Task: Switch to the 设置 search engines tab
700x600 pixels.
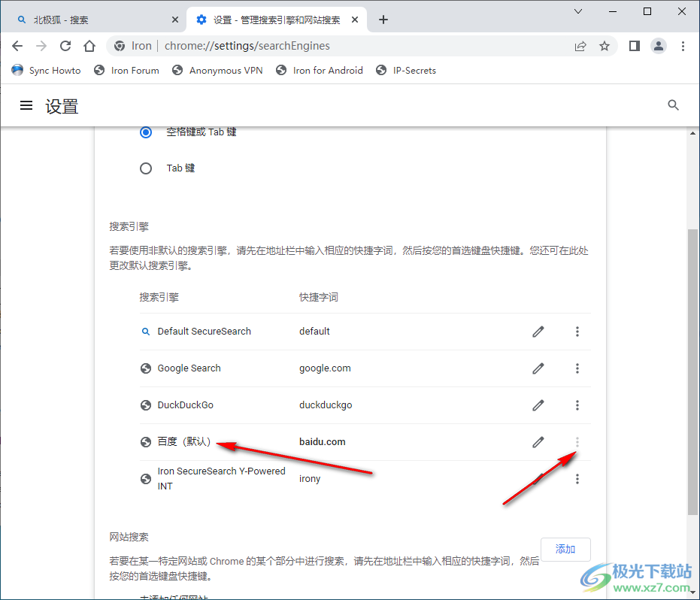Action: pos(277,20)
